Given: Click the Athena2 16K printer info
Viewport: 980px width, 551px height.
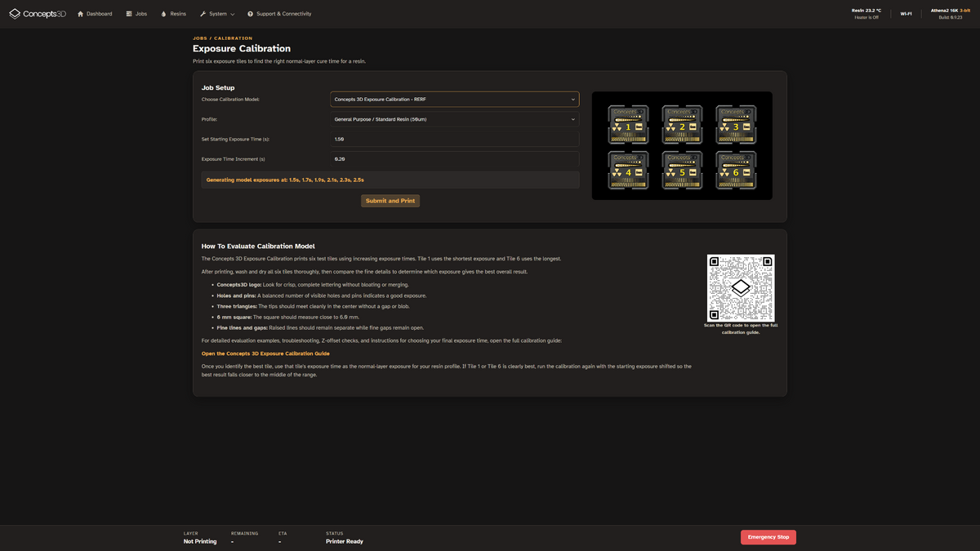Looking at the screenshot, I should [951, 14].
